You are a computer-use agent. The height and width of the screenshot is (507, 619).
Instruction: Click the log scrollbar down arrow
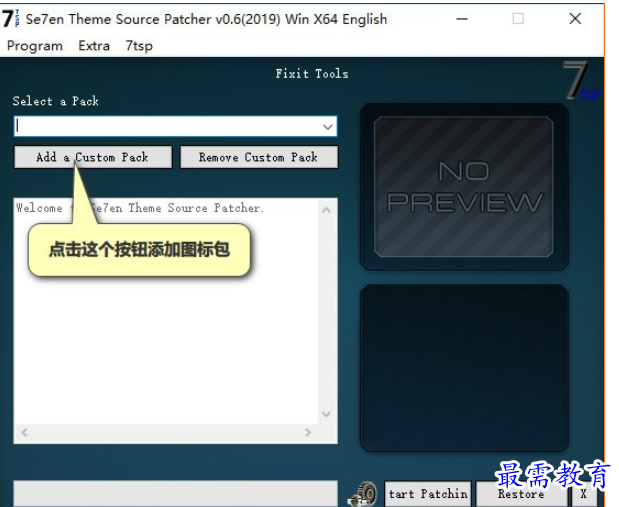click(326, 414)
